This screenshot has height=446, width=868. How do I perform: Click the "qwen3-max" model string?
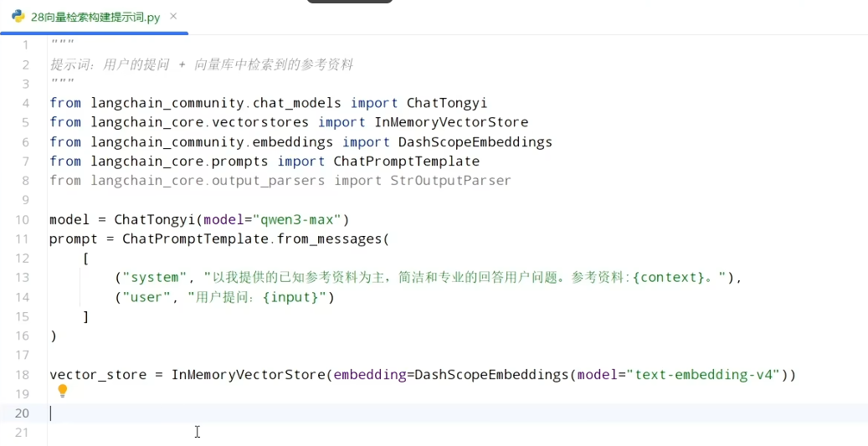[296, 220]
